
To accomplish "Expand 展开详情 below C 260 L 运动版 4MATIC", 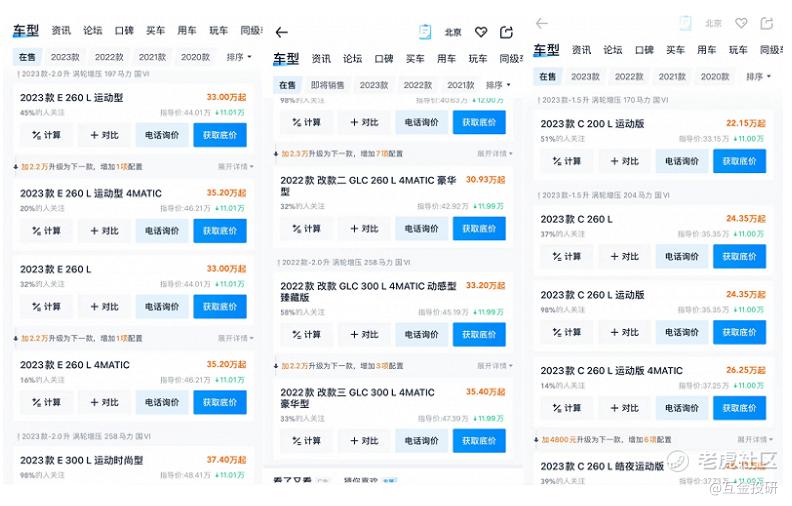I will point(755,440).
